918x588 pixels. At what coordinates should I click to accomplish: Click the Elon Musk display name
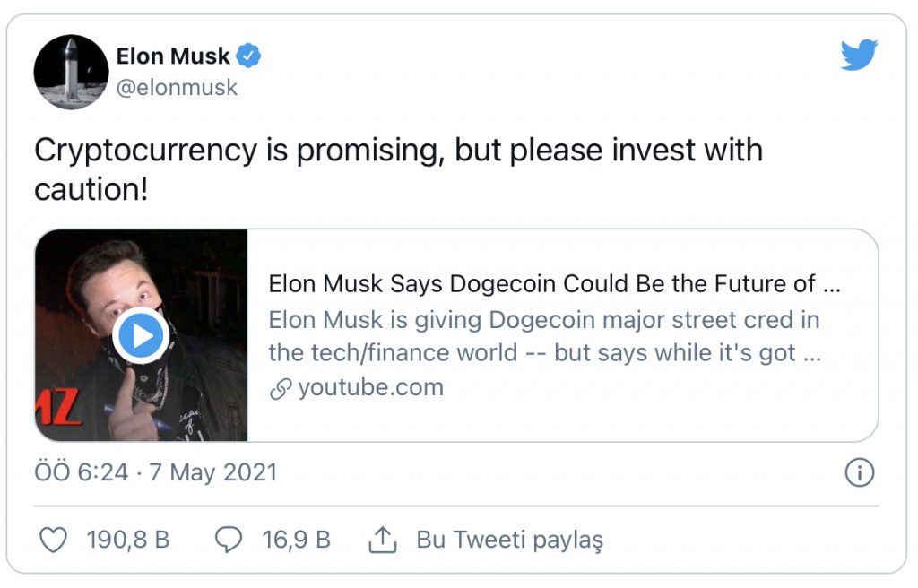click(174, 56)
